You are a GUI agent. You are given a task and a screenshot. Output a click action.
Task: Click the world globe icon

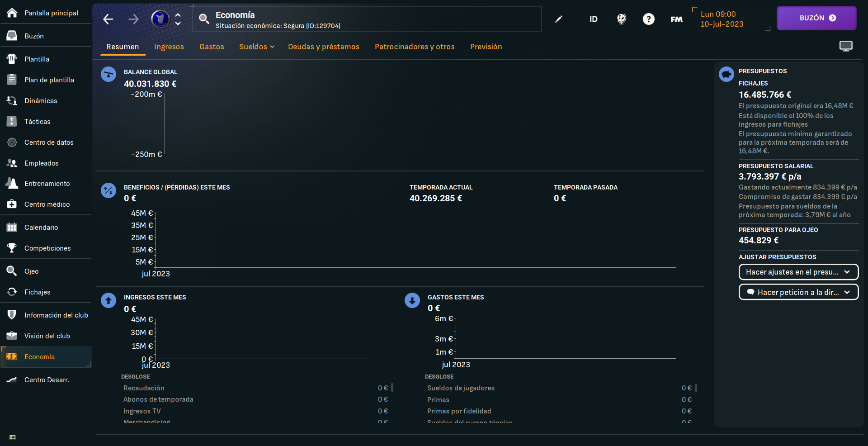coord(622,19)
